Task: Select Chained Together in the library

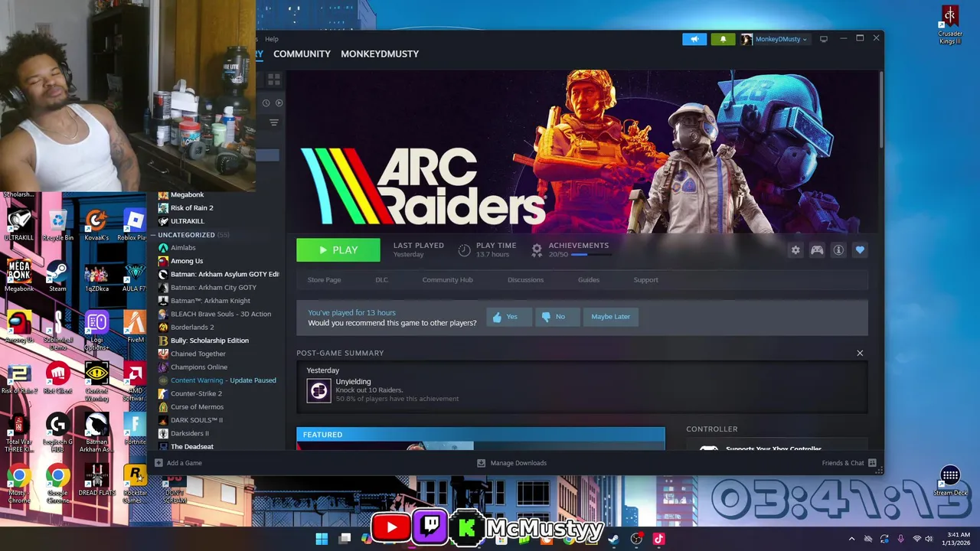Action: pos(198,354)
